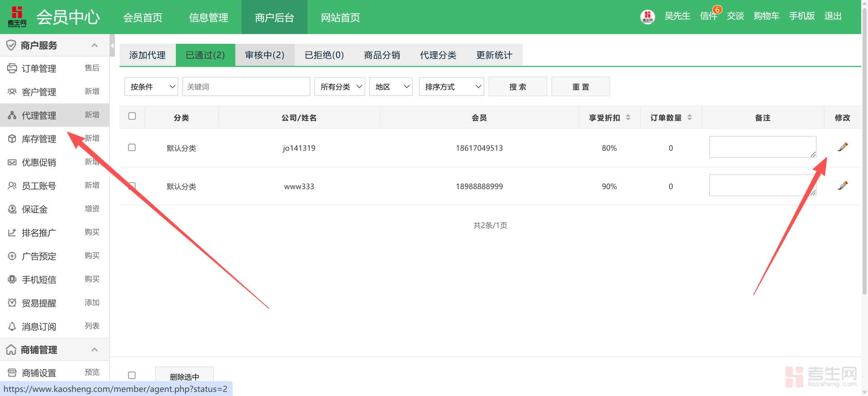Sort by 享受折扣 column arrows
This screenshot has width=868, height=396.
pyautogui.click(x=628, y=117)
